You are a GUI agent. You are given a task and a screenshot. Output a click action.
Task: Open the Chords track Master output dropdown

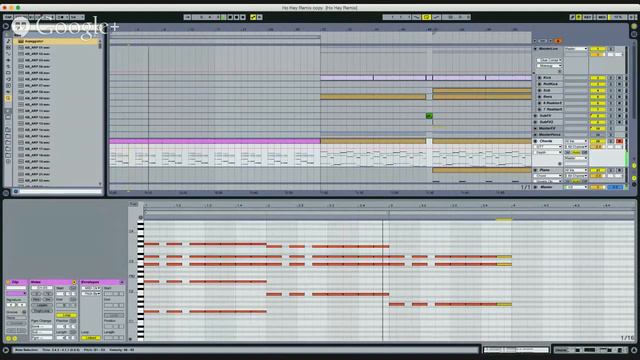[576, 158]
